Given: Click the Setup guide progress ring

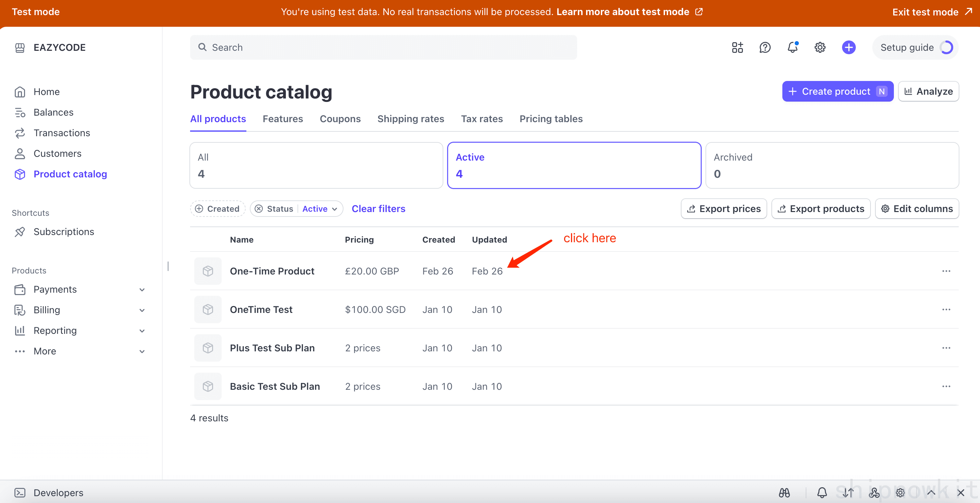Looking at the screenshot, I should click(x=946, y=47).
